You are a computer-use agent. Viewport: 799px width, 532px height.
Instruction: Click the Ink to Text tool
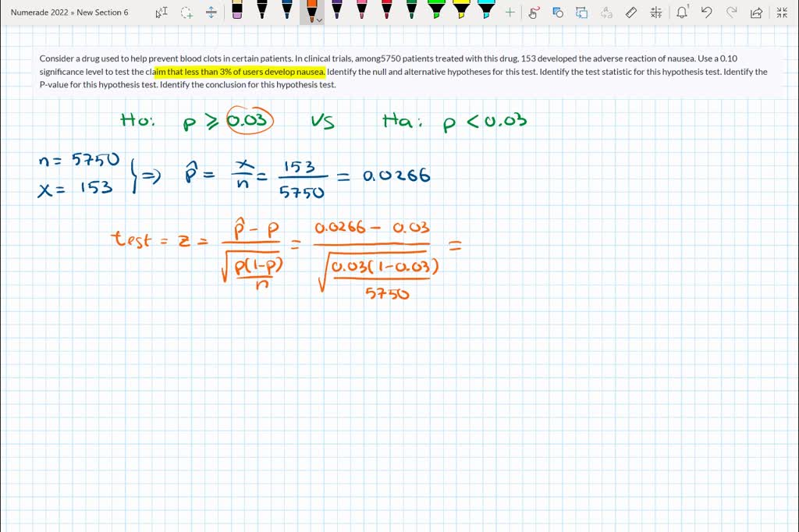click(x=606, y=12)
